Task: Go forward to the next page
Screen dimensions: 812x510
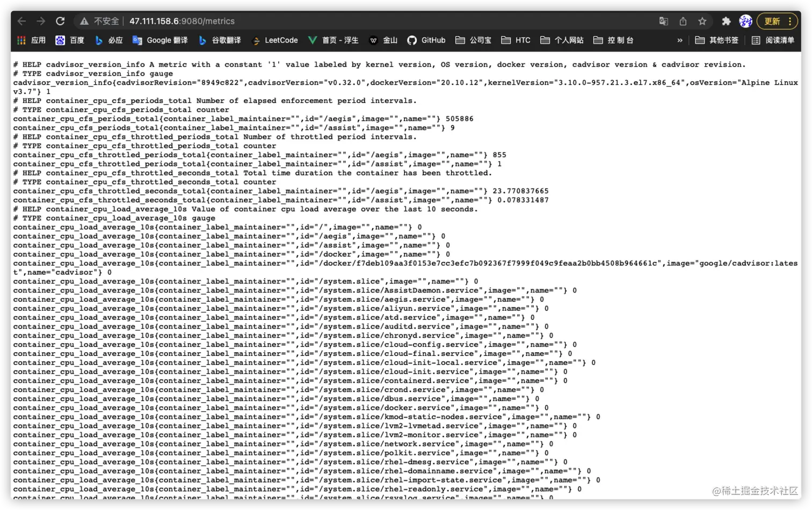Action: 41,21
